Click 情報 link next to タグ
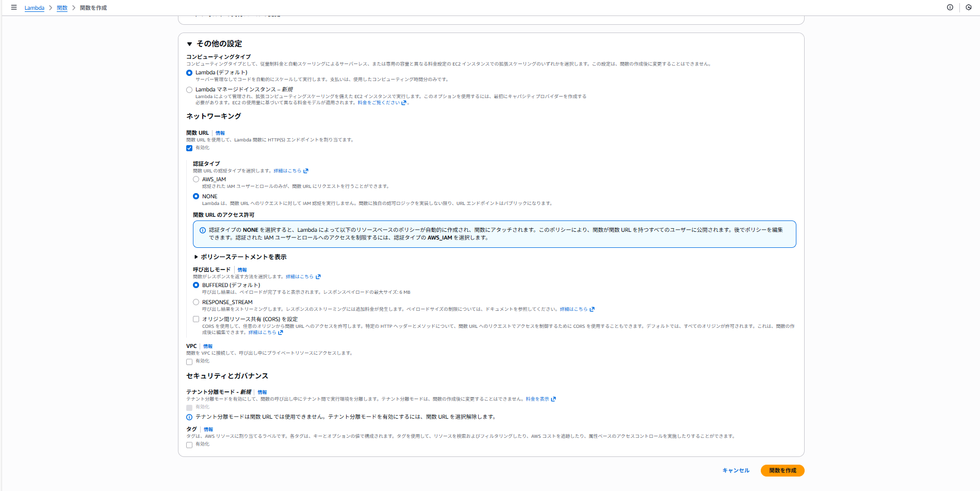Image resolution: width=980 pixels, height=491 pixels. (208, 430)
